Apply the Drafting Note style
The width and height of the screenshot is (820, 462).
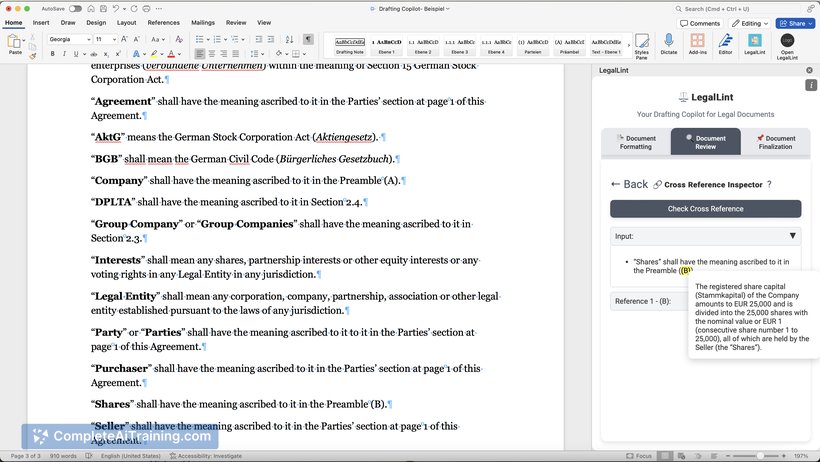click(350, 46)
